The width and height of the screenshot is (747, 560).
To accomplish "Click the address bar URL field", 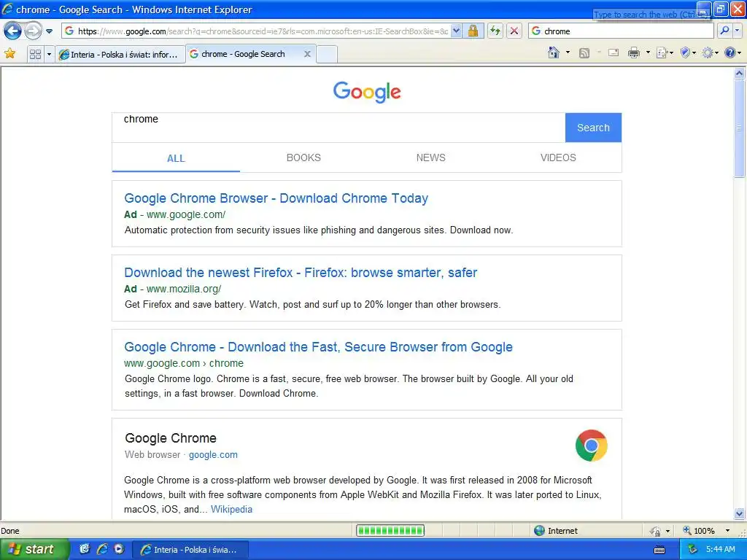I will point(256,31).
